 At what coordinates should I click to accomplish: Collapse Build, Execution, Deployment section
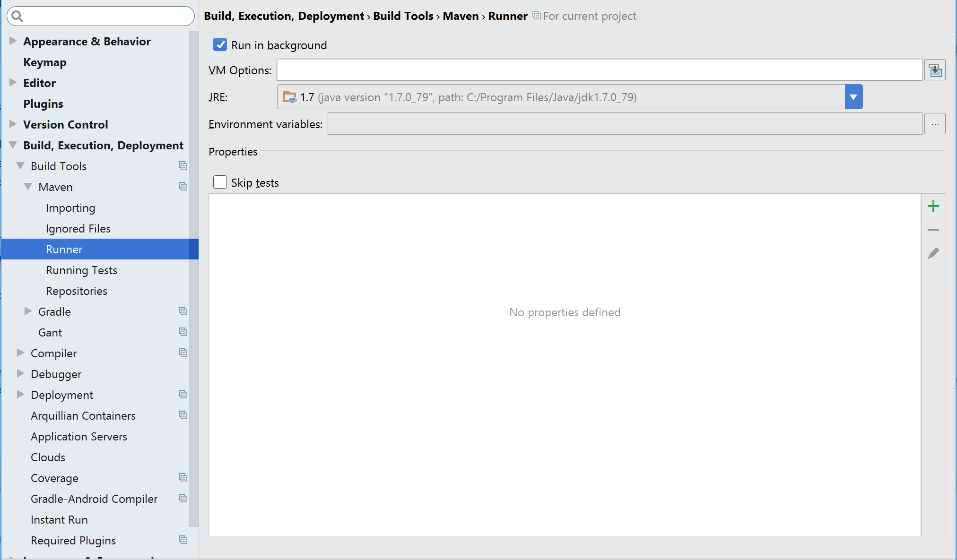pyautogui.click(x=13, y=145)
